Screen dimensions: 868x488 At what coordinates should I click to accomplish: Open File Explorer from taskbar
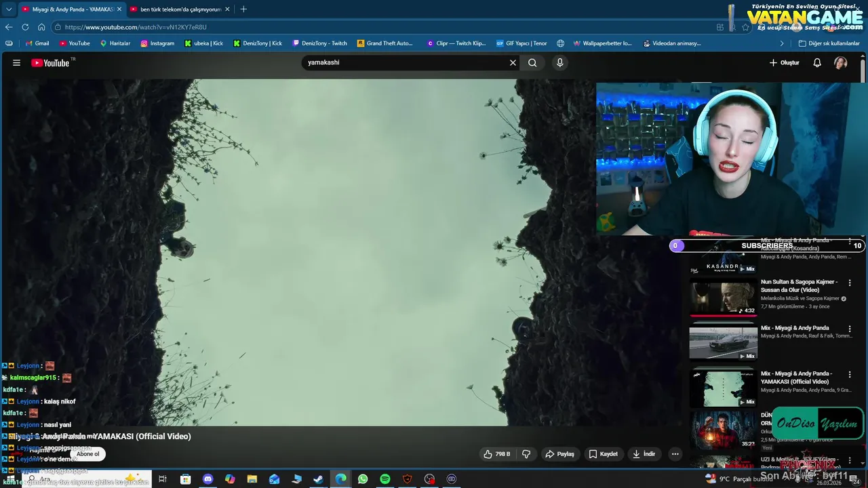pos(252,479)
